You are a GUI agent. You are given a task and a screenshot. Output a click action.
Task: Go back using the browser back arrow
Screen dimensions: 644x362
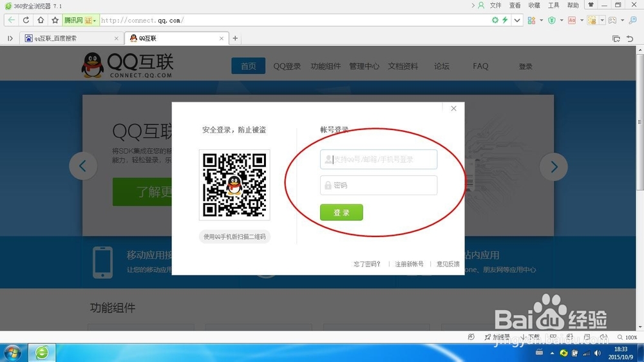(x=12, y=20)
